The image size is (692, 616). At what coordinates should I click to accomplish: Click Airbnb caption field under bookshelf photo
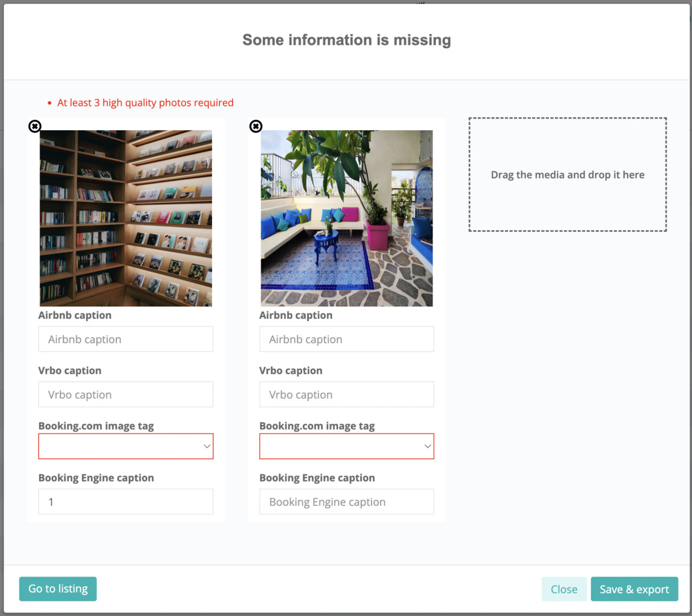[126, 339]
